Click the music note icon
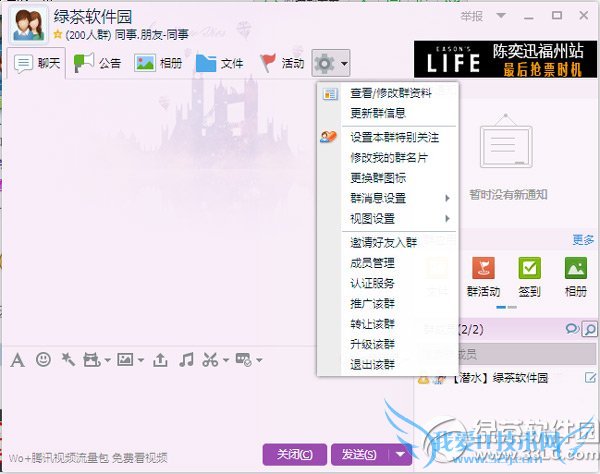Image resolution: width=600 pixels, height=474 pixels. (186, 360)
